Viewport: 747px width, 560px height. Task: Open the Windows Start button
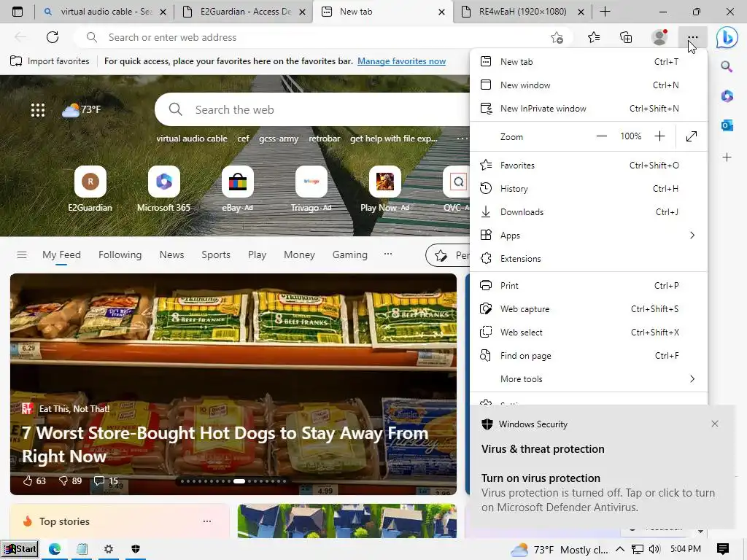(x=20, y=549)
